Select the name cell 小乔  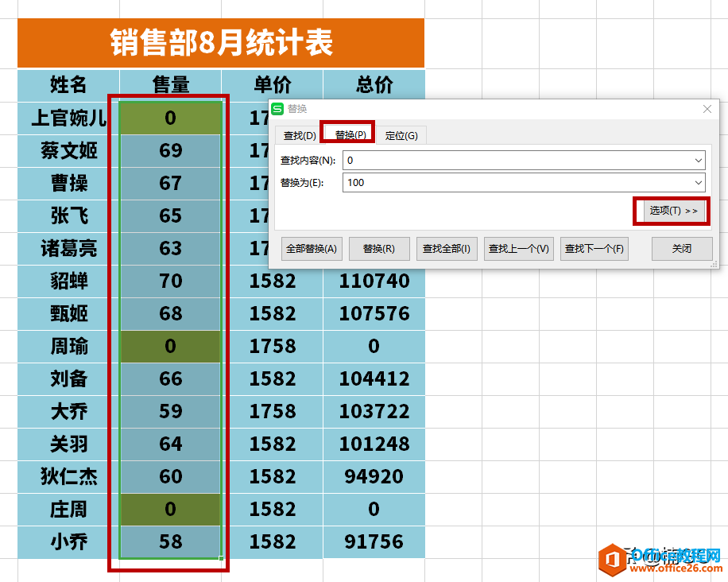click(x=68, y=541)
